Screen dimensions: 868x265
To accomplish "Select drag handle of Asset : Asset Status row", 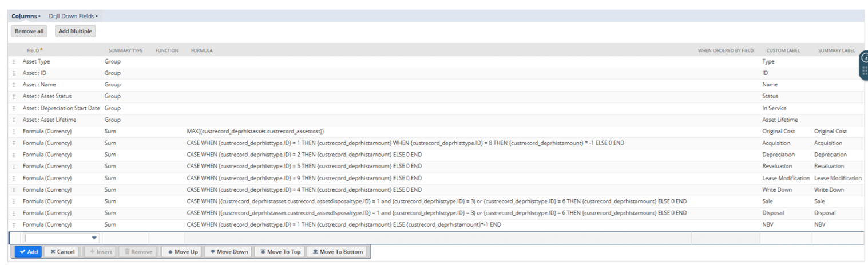I will coord(14,96).
